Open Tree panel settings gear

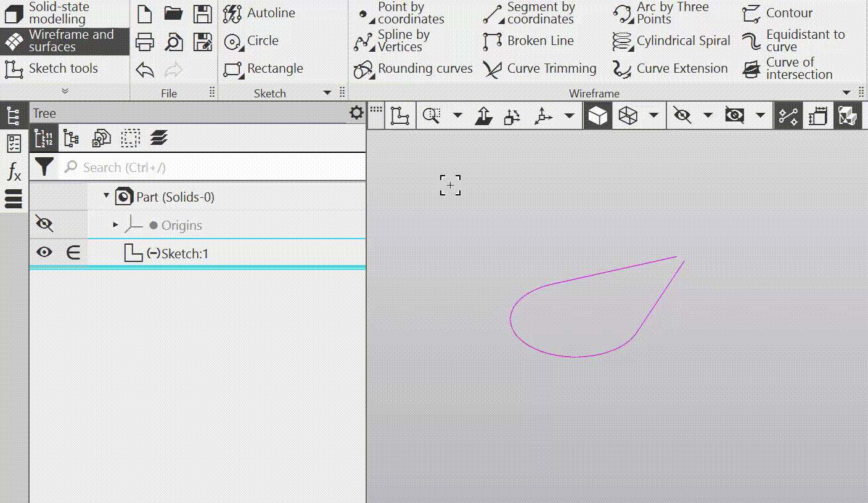356,113
